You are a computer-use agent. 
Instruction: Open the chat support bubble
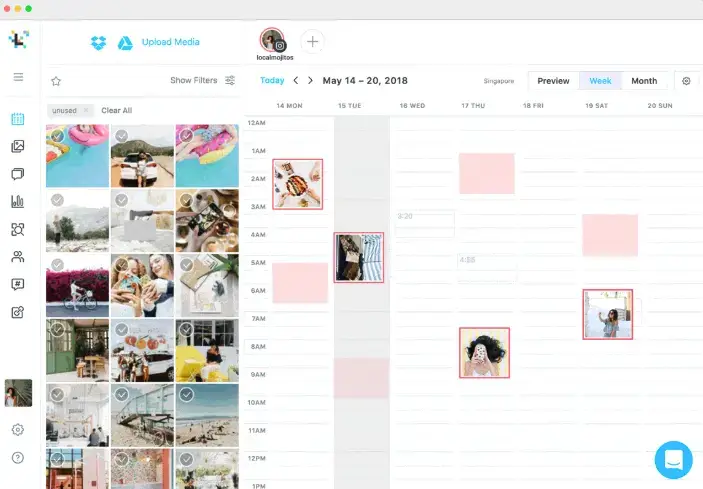click(x=673, y=459)
